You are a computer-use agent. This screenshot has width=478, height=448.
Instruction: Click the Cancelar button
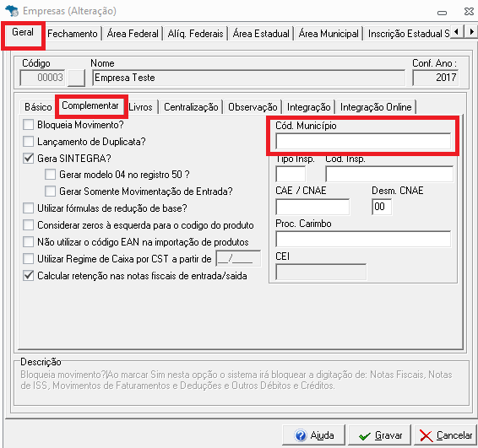point(446,435)
